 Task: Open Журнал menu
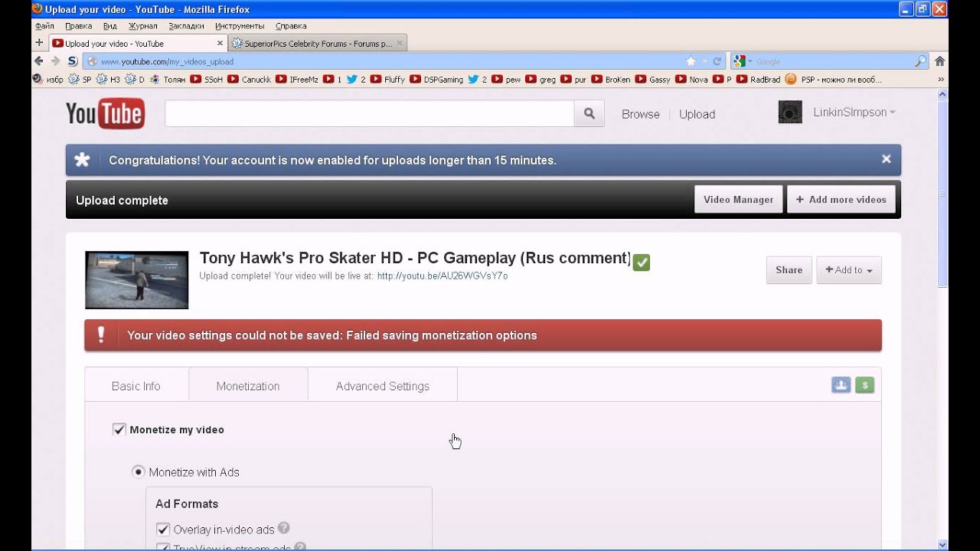(x=143, y=26)
